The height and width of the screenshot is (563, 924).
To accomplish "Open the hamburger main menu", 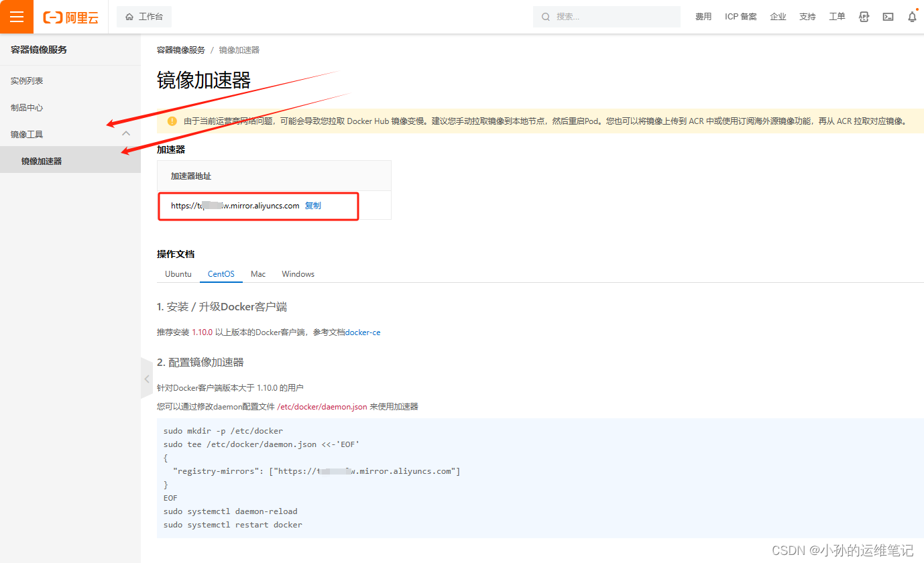I will tap(17, 17).
